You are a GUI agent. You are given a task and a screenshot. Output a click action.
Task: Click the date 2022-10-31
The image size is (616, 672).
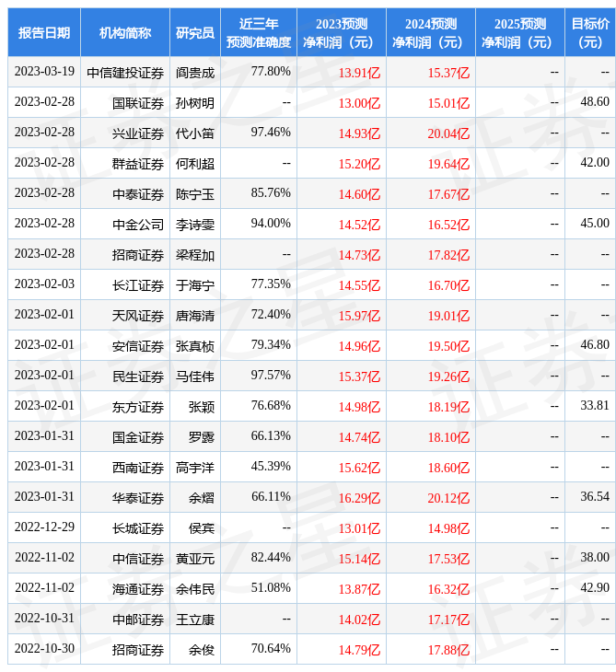(44, 618)
